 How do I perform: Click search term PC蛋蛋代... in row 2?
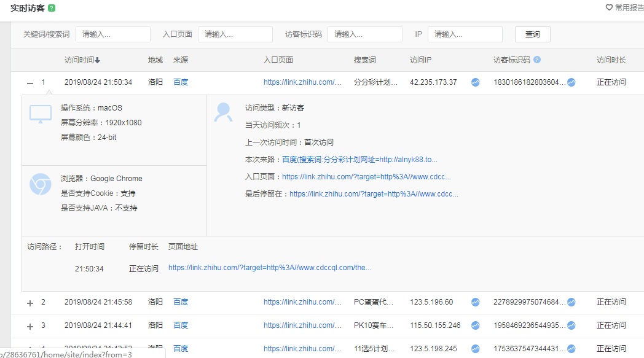pyautogui.click(x=374, y=302)
